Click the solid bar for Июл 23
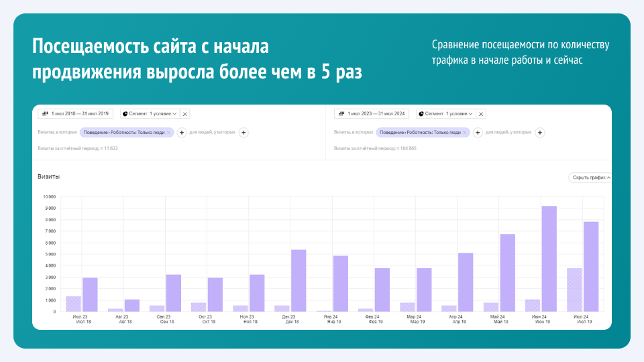Image resolution: width=644 pixels, height=362 pixels. click(90, 295)
